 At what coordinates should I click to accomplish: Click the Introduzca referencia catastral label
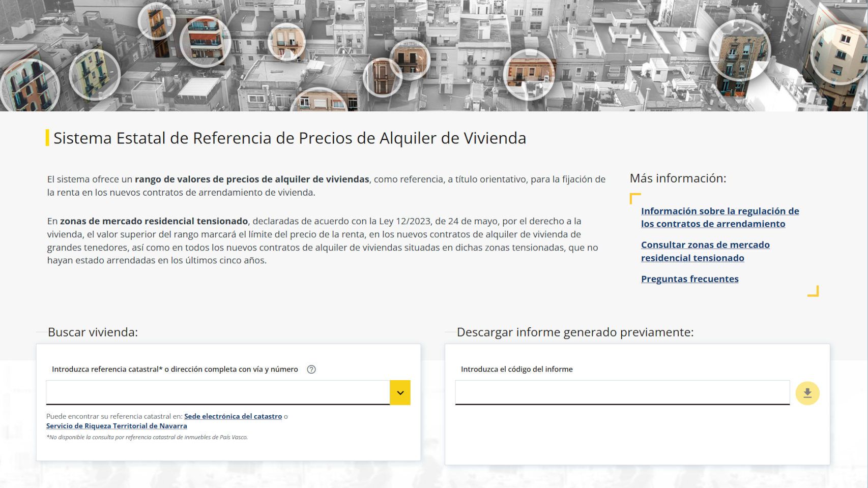(175, 370)
